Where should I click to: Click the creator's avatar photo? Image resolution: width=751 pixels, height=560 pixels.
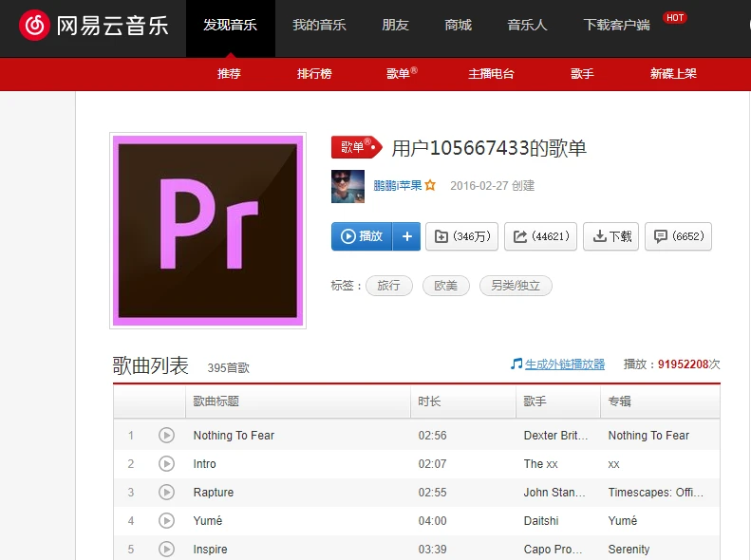[347, 186]
